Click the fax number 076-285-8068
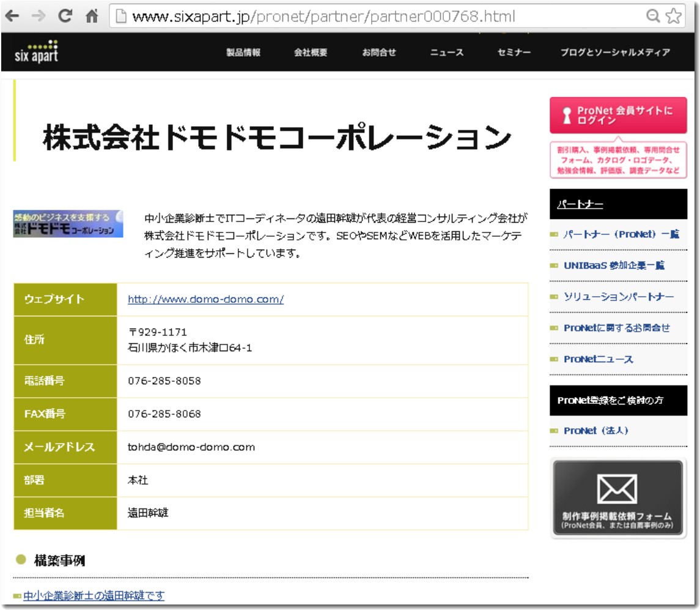Image resolution: width=700 pixels, height=610 pixels. pos(164,414)
